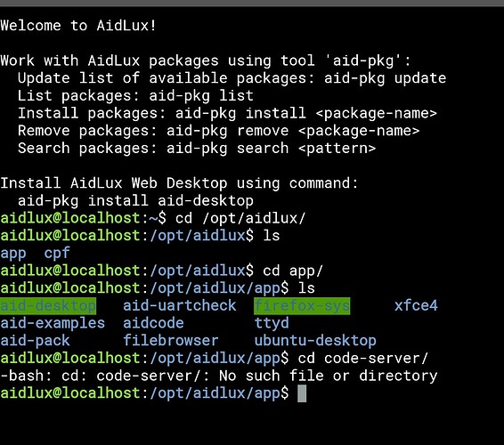This screenshot has height=445, width=504.
Task: Click the 'aid-pkg search <pattern>' text
Action: [271, 149]
